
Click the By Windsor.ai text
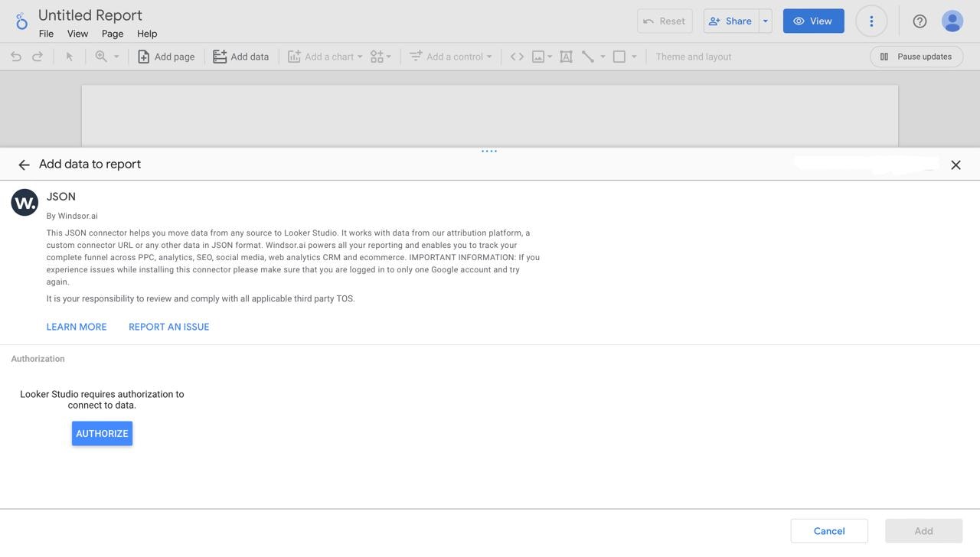coord(72,216)
